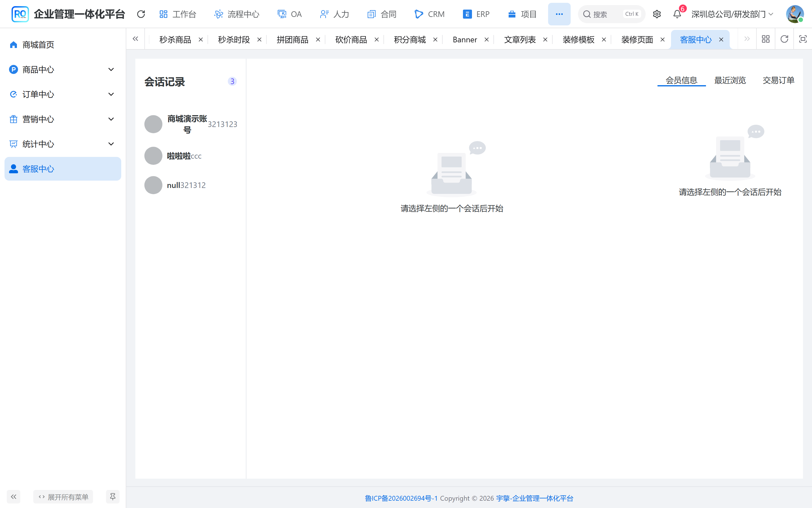The height and width of the screenshot is (508, 812).
Task: Open the notification bell with badge 6
Action: click(x=677, y=14)
